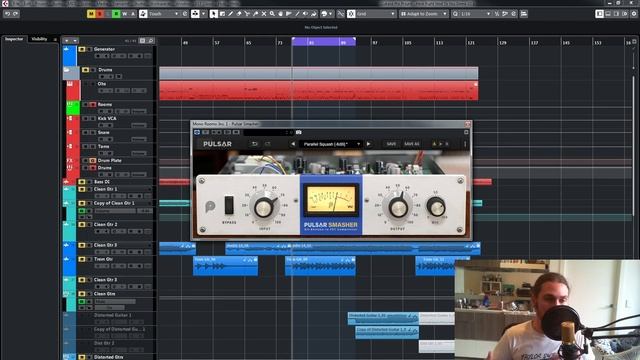Switch to the Inspector tab

coord(14,39)
